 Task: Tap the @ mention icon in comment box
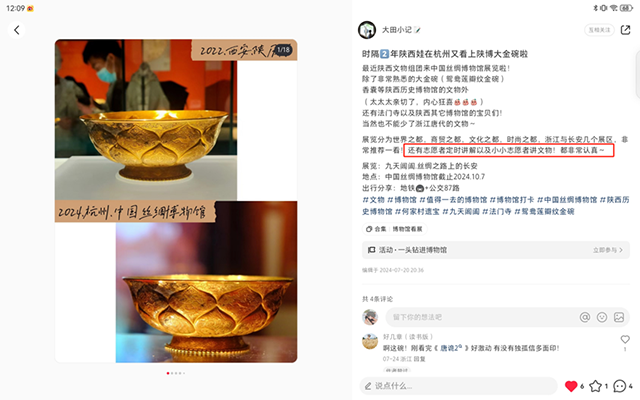coord(585,317)
